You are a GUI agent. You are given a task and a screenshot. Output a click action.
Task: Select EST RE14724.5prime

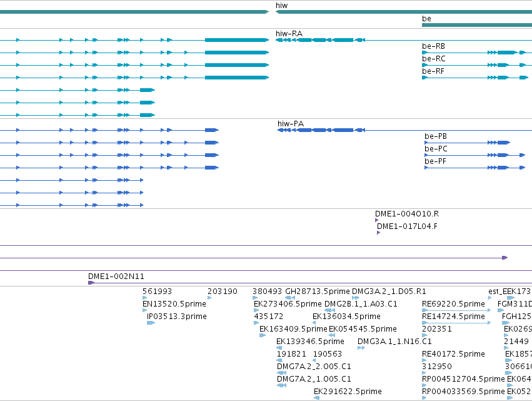(x=453, y=317)
